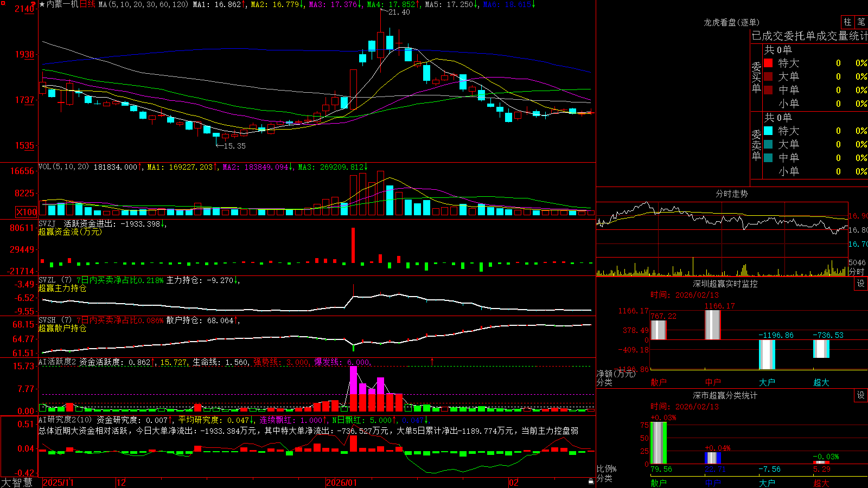The width and height of the screenshot is (868, 488).
Task: Jump to the 2026/01 timeline marker
Action: (341, 483)
